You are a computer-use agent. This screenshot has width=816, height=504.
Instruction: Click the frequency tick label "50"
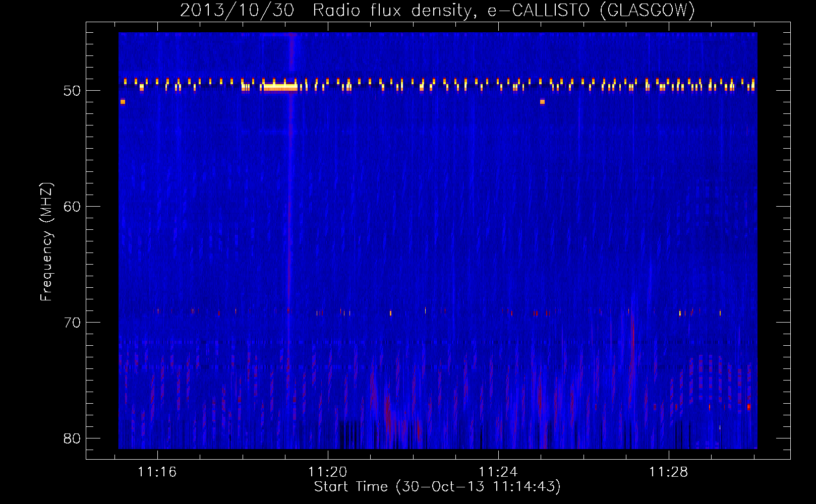pyautogui.click(x=72, y=91)
